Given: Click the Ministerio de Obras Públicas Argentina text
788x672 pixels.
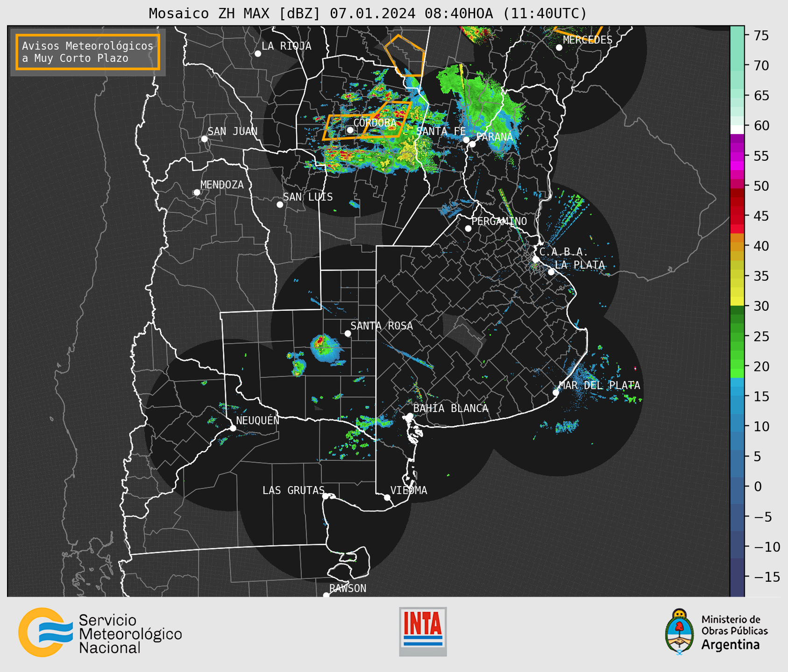Looking at the screenshot, I should (734, 632).
